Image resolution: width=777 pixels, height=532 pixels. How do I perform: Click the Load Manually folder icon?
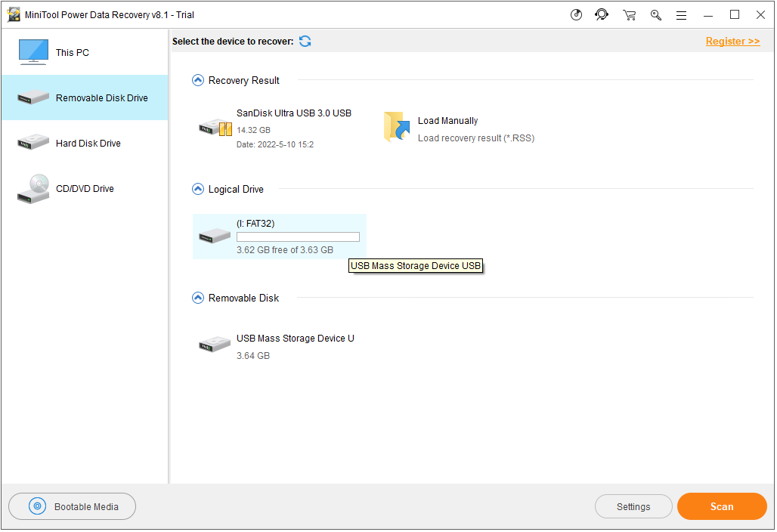coord(397,127)
